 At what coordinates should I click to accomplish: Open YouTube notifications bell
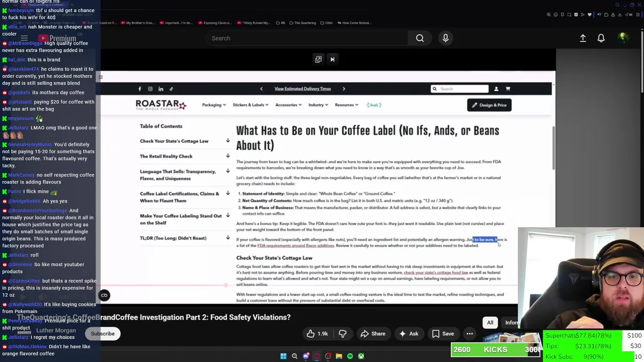point(601,38)
